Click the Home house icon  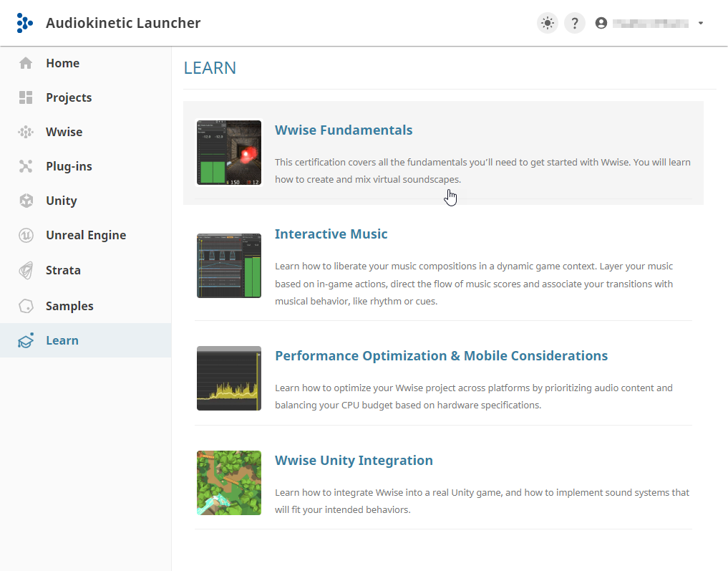click(26, 63)
